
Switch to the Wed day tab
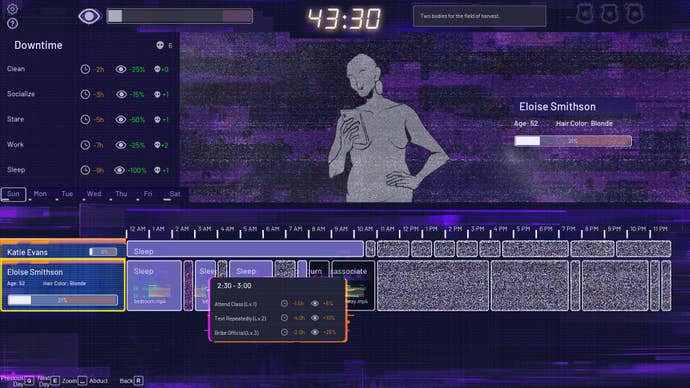(x=94, y=194)
